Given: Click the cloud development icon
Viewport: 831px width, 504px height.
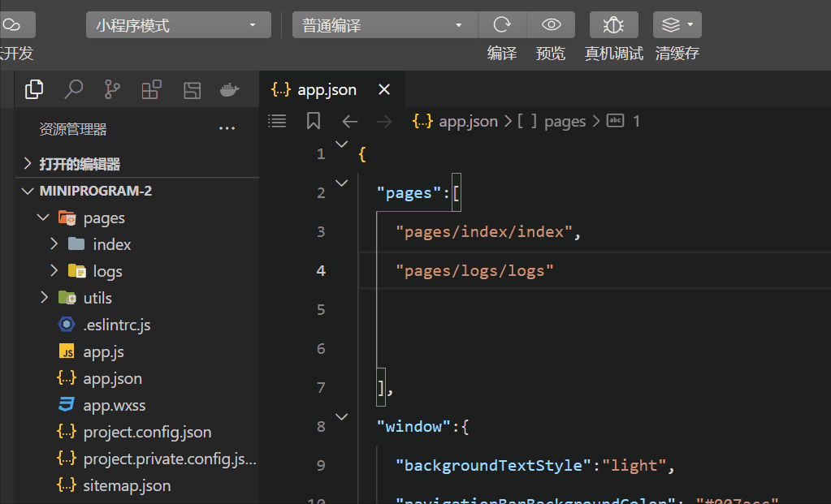Looking at the screenshot, I should coord(13,24).
